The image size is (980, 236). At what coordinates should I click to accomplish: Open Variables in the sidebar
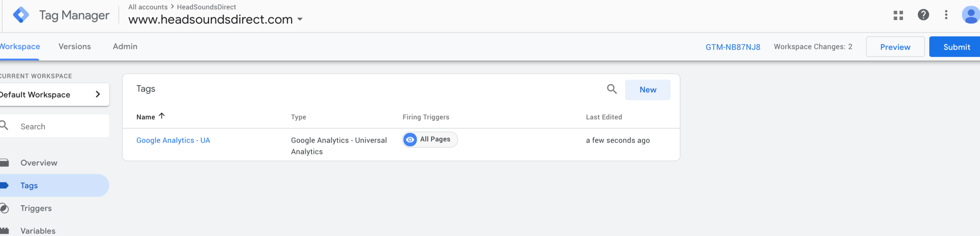[x=38, y=231]
